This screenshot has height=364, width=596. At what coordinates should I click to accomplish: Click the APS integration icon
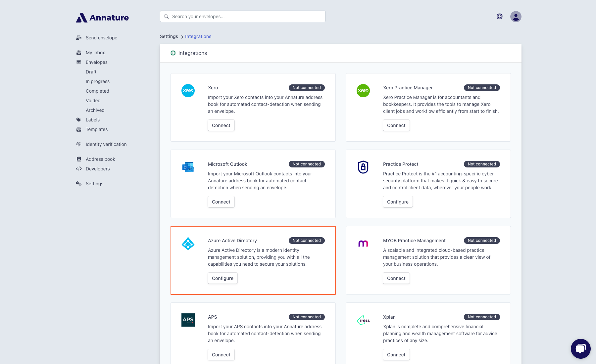point(188,320)
